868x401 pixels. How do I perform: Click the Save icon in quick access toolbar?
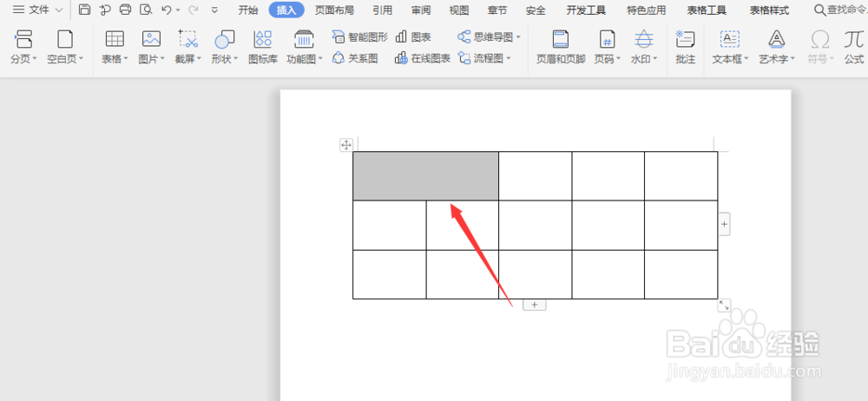pos(84,10)
